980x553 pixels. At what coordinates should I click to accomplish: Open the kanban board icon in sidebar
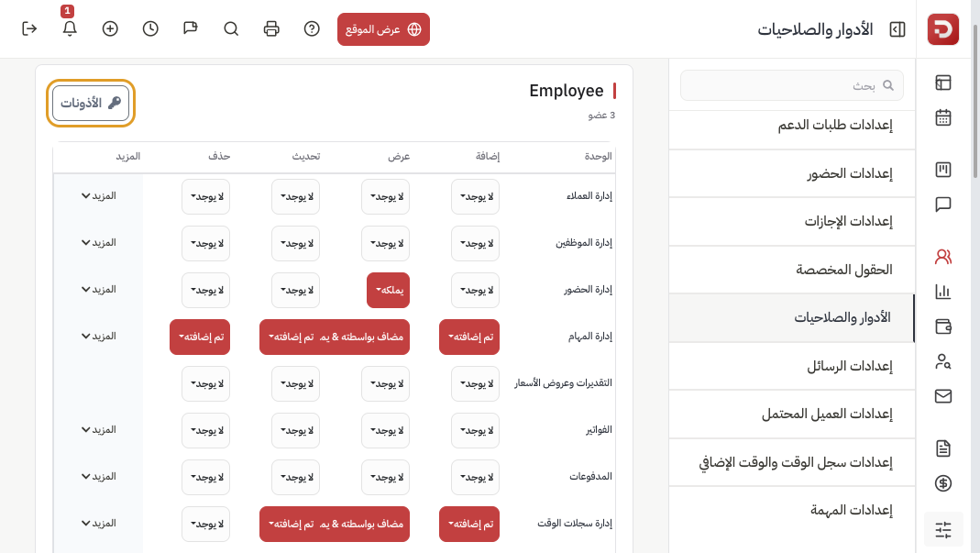click(x=943, y=170)
